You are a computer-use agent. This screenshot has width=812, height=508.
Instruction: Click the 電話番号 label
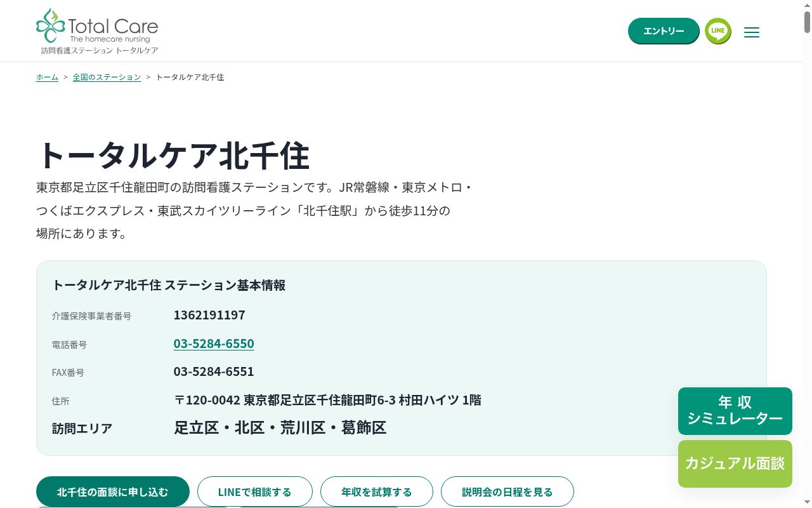click(69, 344)
